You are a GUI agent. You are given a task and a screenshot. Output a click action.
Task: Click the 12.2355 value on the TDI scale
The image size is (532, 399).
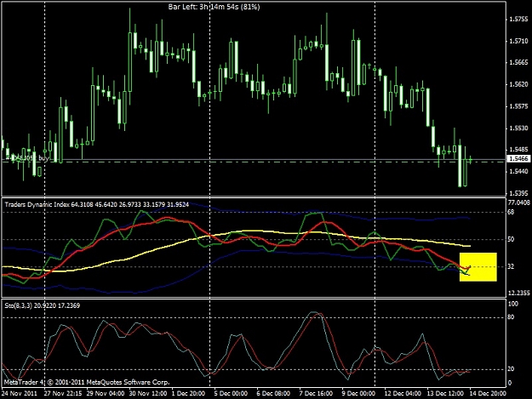518,293
